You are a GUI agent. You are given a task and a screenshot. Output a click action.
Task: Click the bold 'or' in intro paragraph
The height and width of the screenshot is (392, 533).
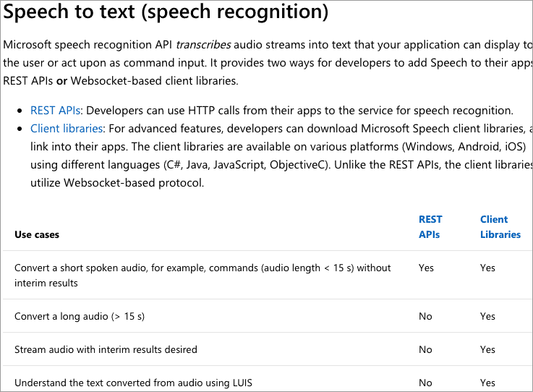click(x=61, y=81)
